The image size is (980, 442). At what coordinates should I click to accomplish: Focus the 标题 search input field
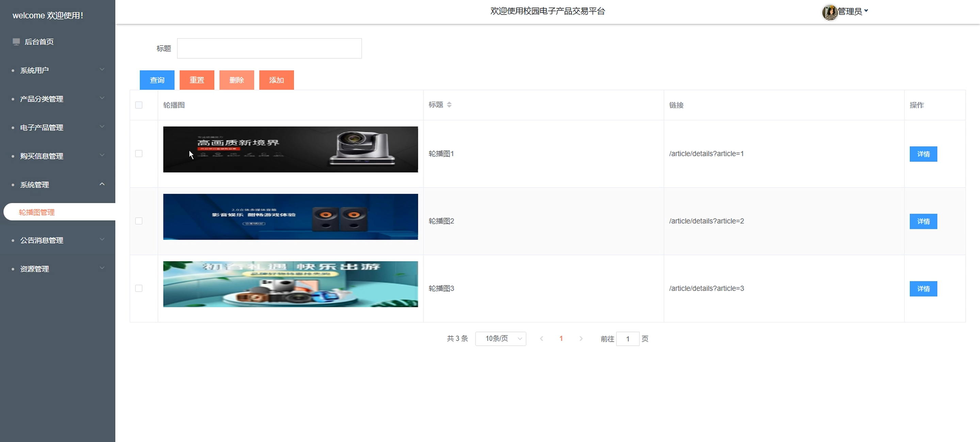(x=269, y=48)
